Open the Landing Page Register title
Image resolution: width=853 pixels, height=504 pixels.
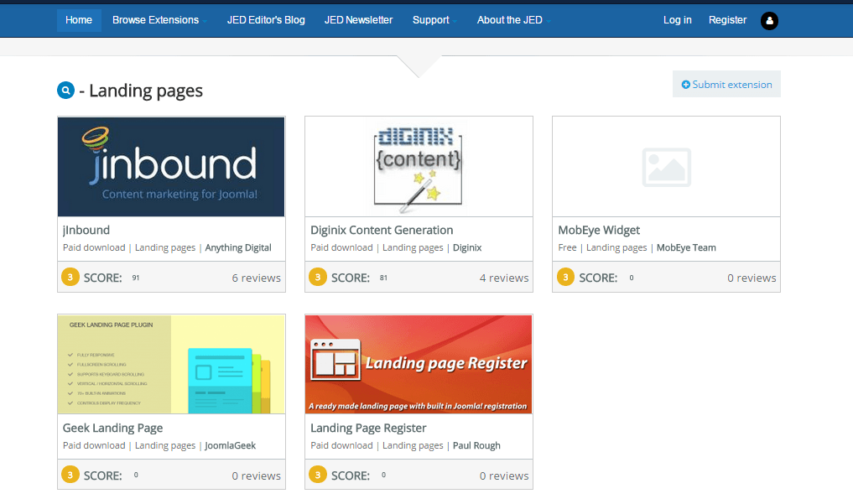pos(368,428)
